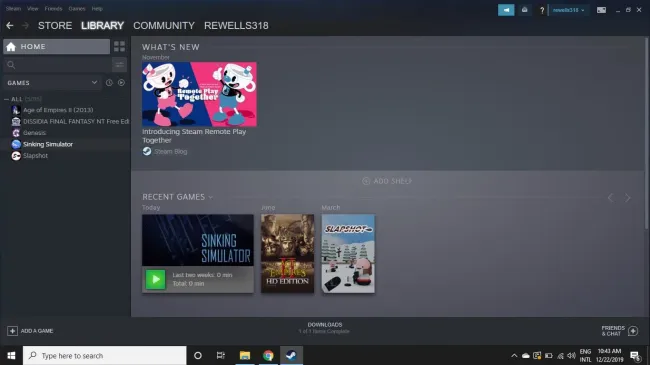Go forward with the right arrow
The width and height of the screenshot is (650, 365).
pyautogui.click(x=25, y=26)
